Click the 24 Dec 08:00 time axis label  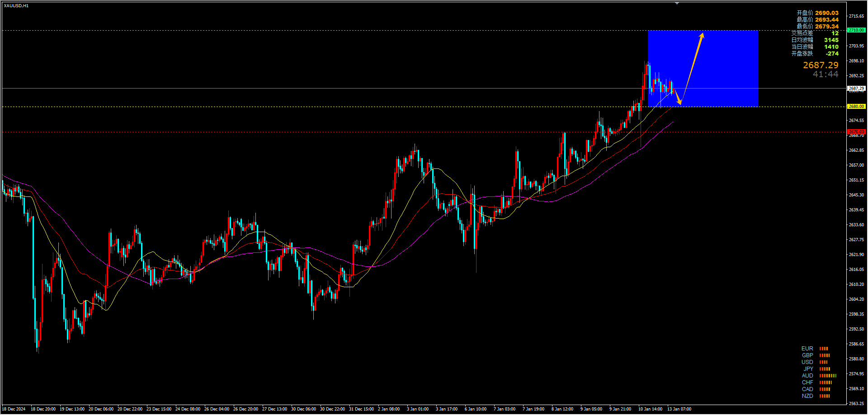(188, 409)
